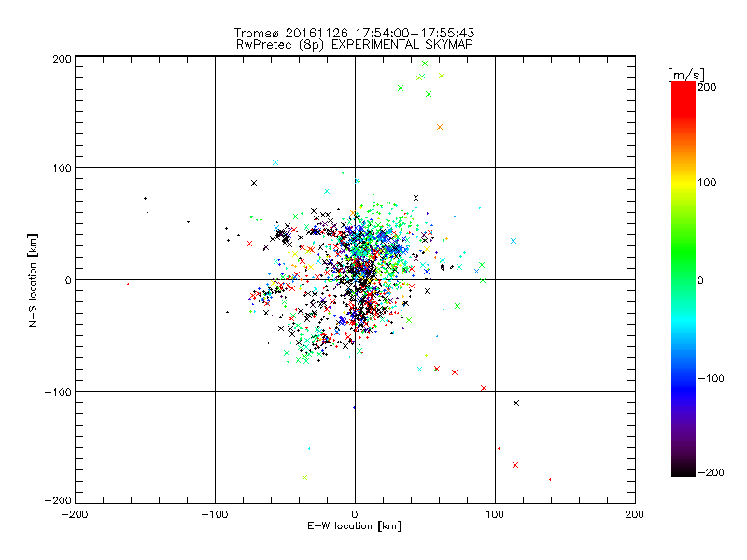Click the y-axis tick label 0
747x560 pixels.
[x=68, y=280]
